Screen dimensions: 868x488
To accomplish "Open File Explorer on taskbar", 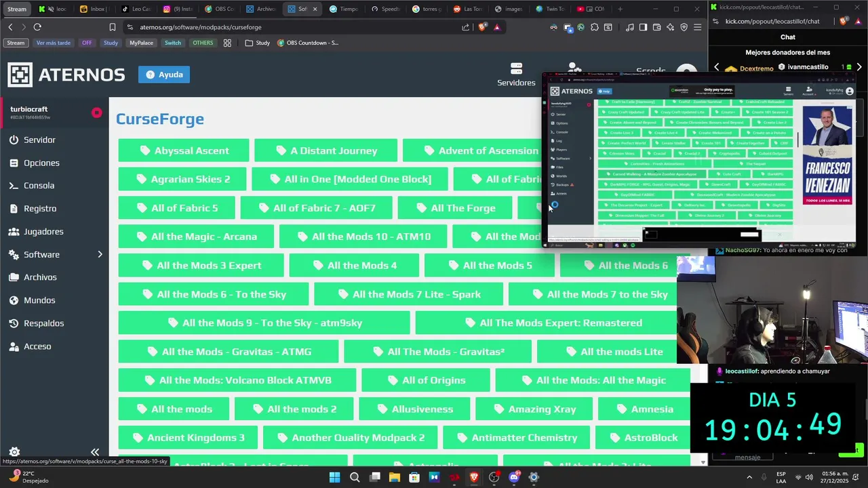I will (x=395, y=477).
